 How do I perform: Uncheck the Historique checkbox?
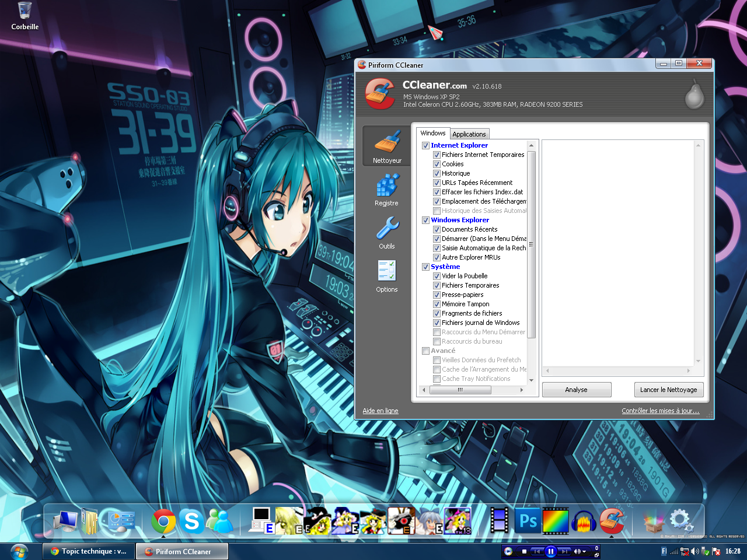tap(437, 173)
